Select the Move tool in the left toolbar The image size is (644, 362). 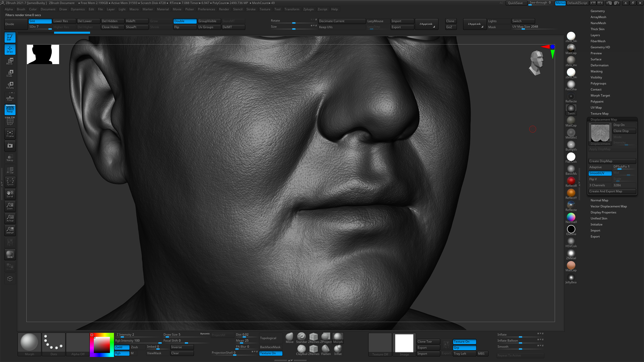[x=10, y=61]
